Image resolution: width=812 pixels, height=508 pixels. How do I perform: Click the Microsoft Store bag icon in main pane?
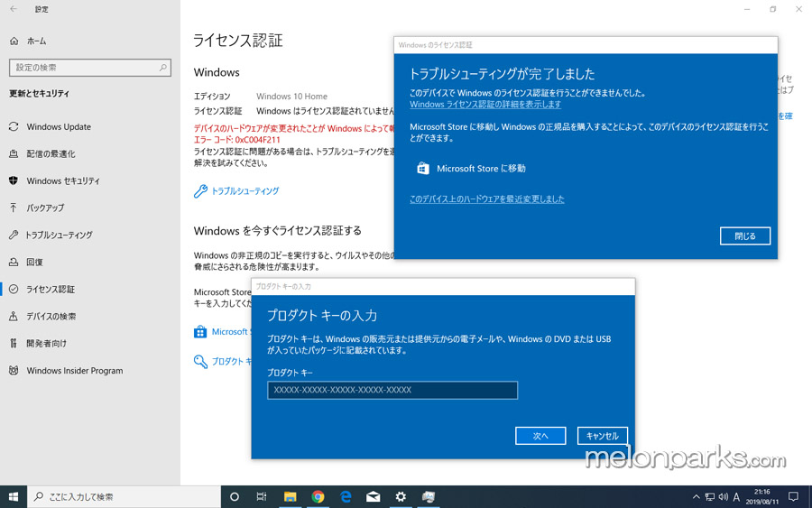[200, 331]
